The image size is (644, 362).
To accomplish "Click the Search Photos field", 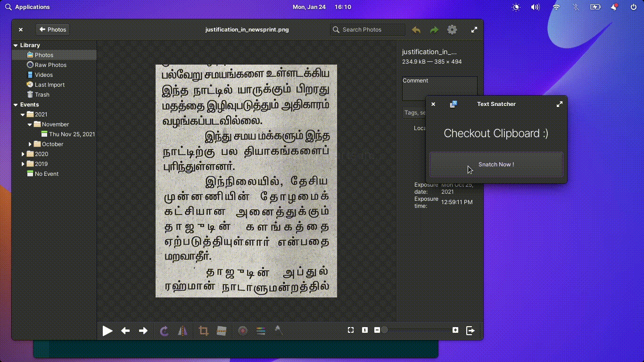I will (x=368, y=30).
